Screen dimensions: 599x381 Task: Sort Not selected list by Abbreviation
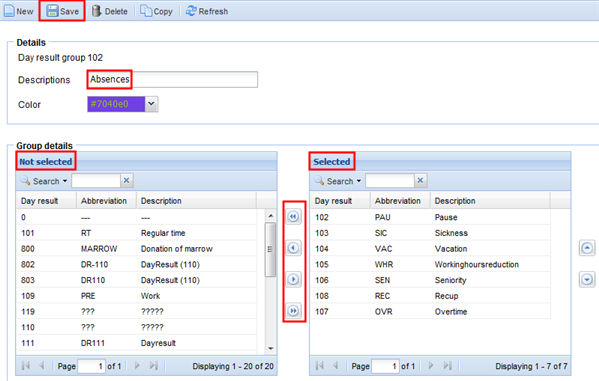(107, 201)
